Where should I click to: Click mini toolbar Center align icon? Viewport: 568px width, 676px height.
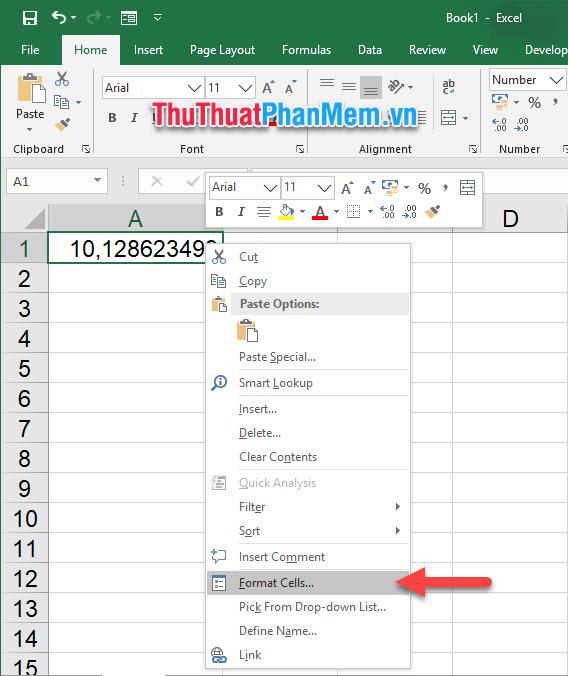tap(264, 212)
